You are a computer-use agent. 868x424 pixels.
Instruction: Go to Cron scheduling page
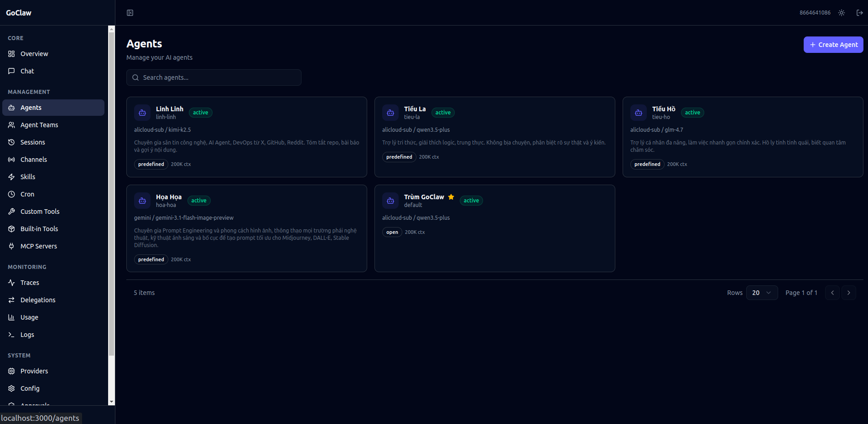pyautogui.click(x=27, y=194)
